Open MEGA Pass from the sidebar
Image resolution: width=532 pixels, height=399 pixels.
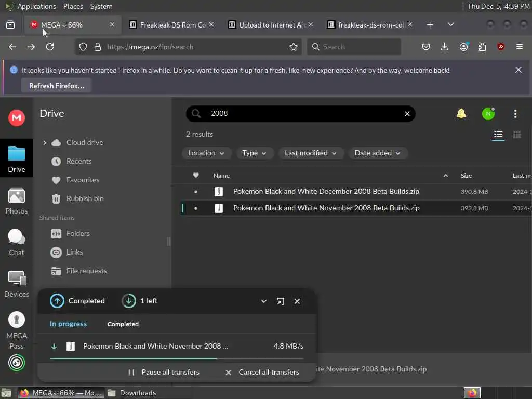(16, 330)
